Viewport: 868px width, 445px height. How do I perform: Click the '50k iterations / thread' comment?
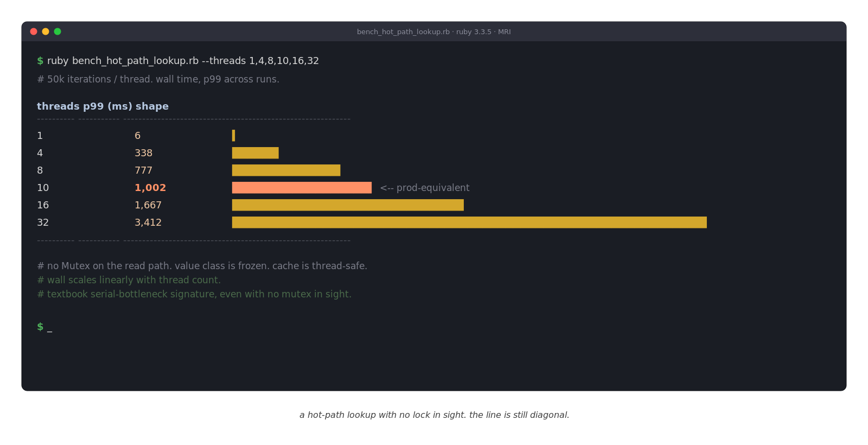click(158, 79)
